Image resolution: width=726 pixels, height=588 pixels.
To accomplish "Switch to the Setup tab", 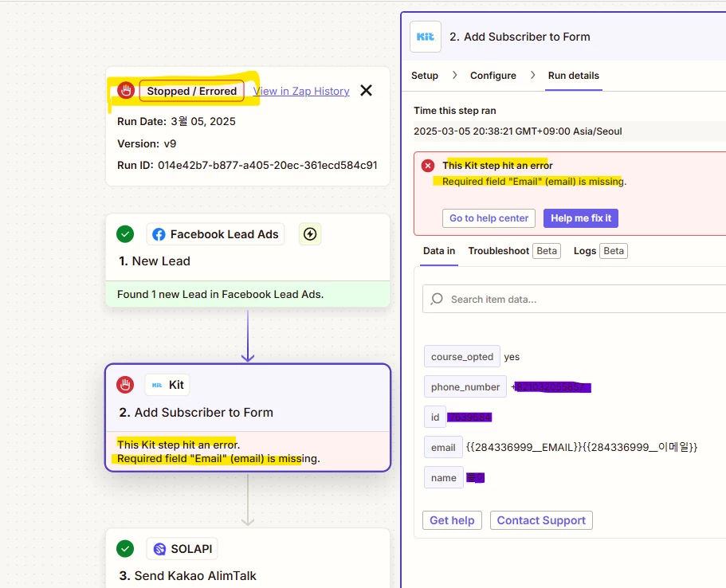I will (425, 76).
